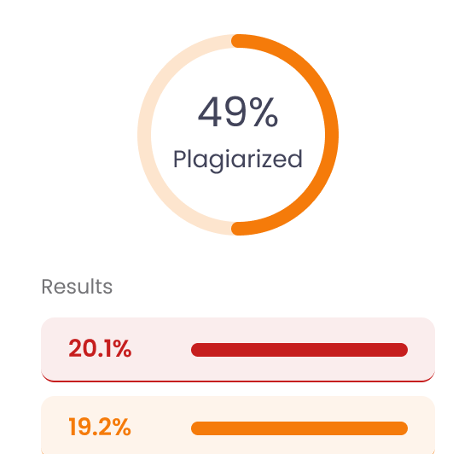
Task: Click the red bottom border of the 20.1% card
Action: [238, 381]
